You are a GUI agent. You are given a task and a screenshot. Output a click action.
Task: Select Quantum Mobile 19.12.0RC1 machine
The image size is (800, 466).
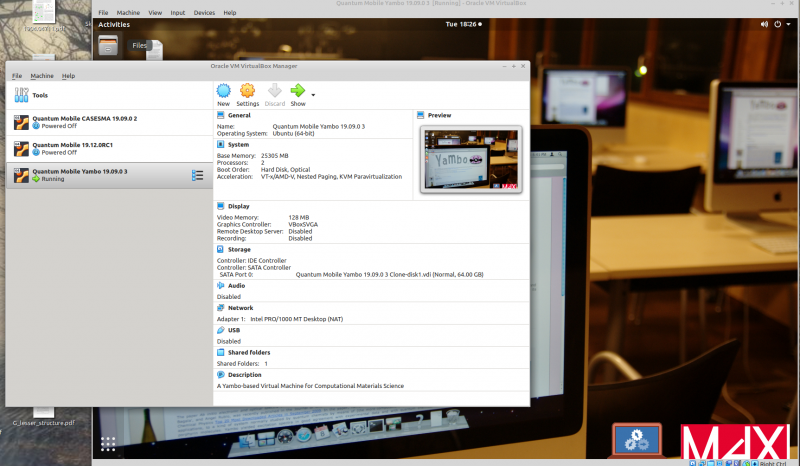pyautogui.click(x=109, y=149)
